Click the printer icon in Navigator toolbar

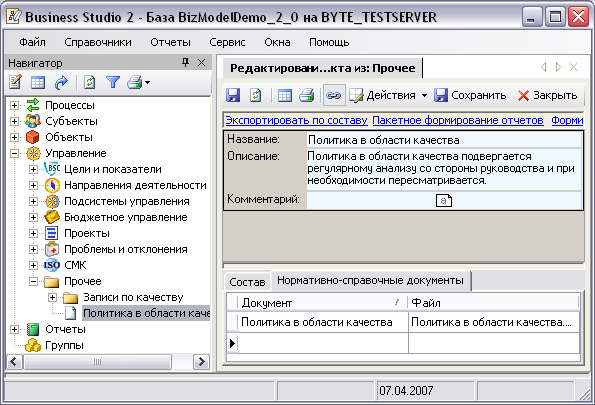135,82
